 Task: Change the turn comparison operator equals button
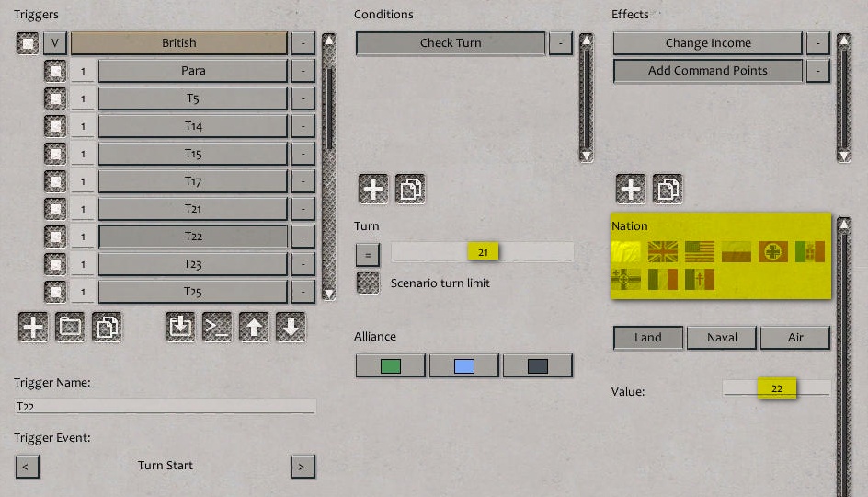pos(368,255)
